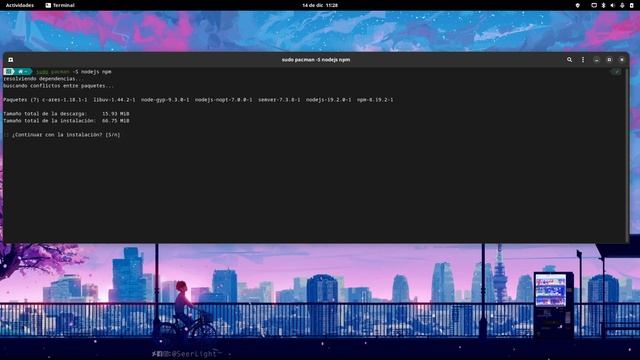Open the terminal three-dot menu
The height and width of the screenshot is (360, 640).
tap(583, 60)
